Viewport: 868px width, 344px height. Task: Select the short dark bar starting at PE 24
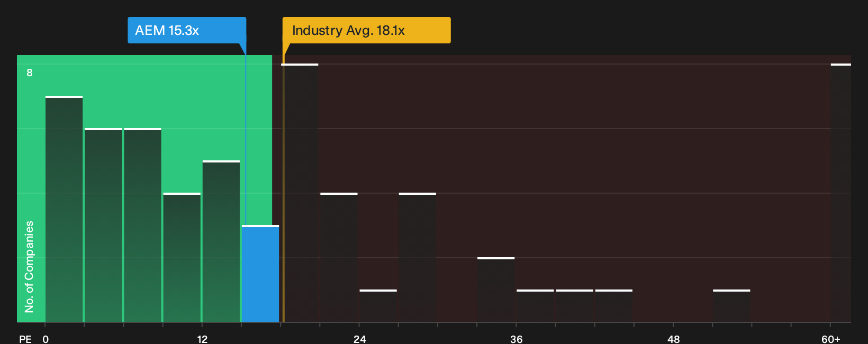click(x=378, y=306)
